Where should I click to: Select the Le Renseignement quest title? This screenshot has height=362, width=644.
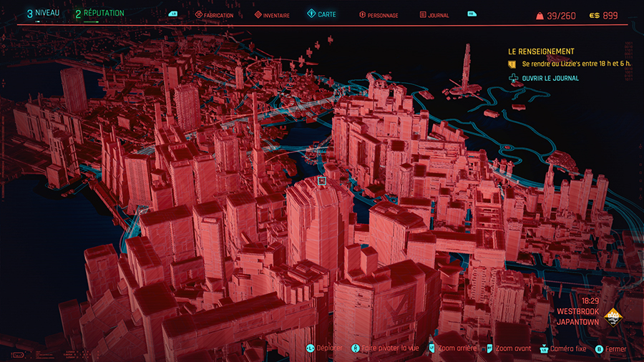pyautogui.click(x=540, y=52)
